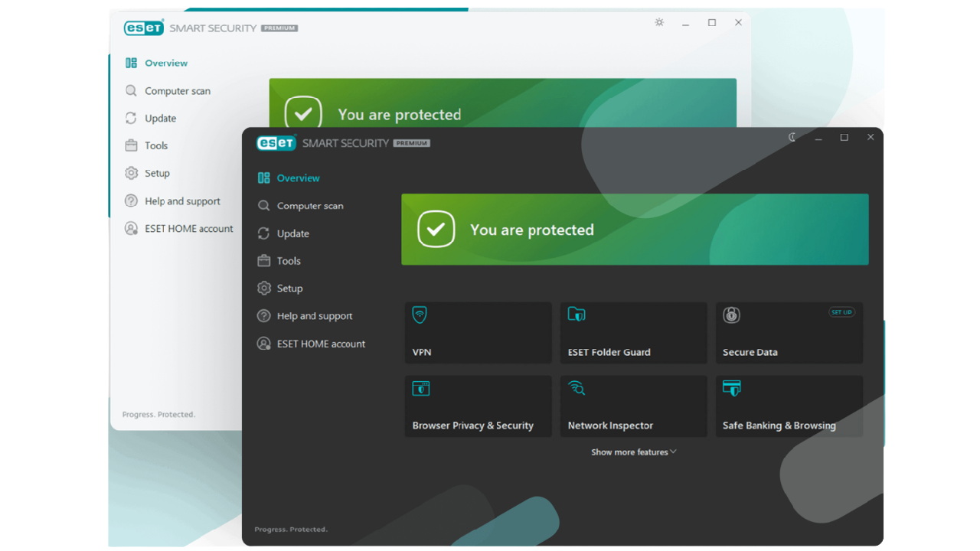Expand Show more features
This screenshot has width=980, height=551.
[633, 452]
